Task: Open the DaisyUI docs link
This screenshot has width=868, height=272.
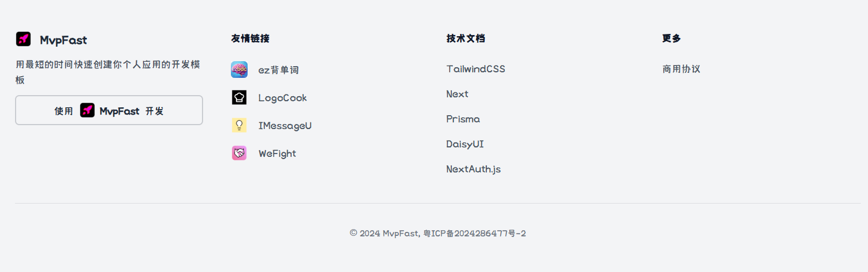Action: [x=465, y=144]
